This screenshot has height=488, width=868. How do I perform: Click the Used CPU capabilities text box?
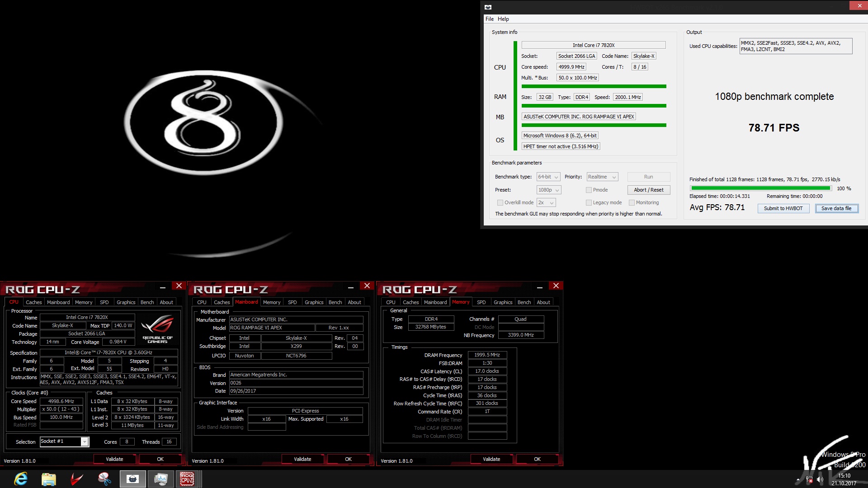click(796, 46)
